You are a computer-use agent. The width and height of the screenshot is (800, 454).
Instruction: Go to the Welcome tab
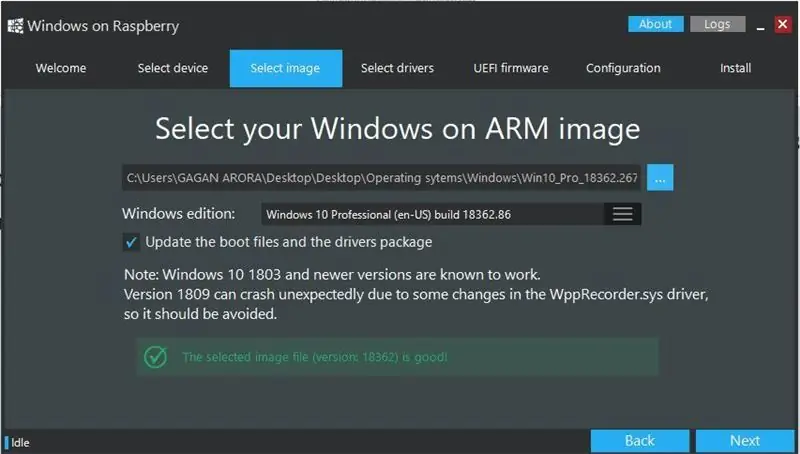tap(61, 68)
